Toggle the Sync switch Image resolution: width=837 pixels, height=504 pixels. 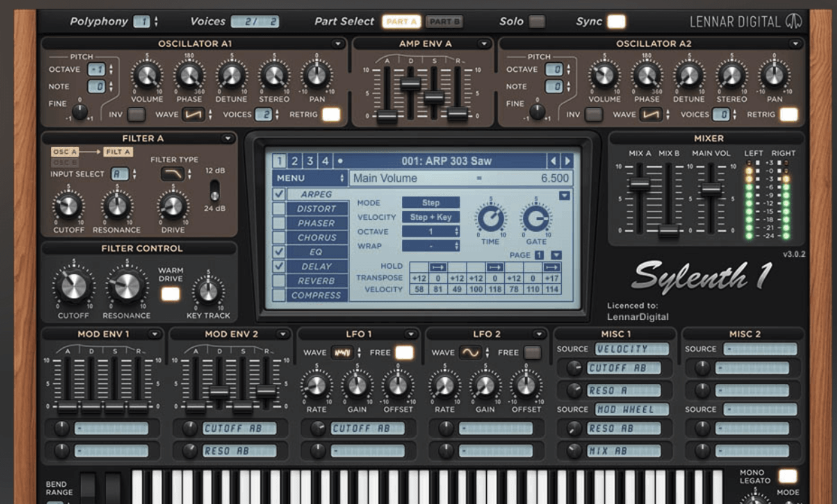pos(616,21)
